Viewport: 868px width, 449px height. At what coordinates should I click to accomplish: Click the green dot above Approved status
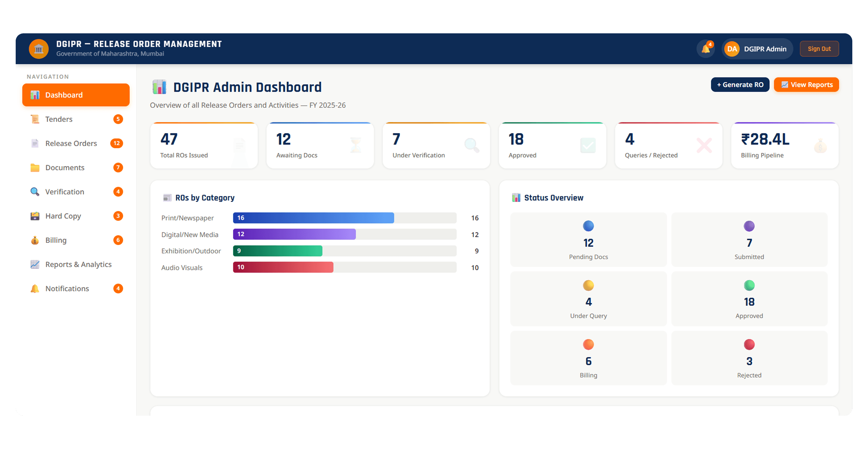pos(749,285)
